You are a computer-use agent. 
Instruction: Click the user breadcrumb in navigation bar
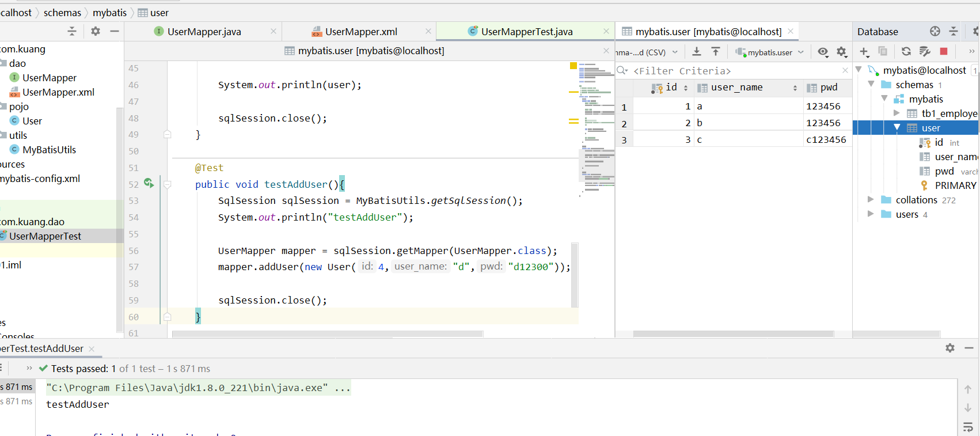(x=153, y=13)
